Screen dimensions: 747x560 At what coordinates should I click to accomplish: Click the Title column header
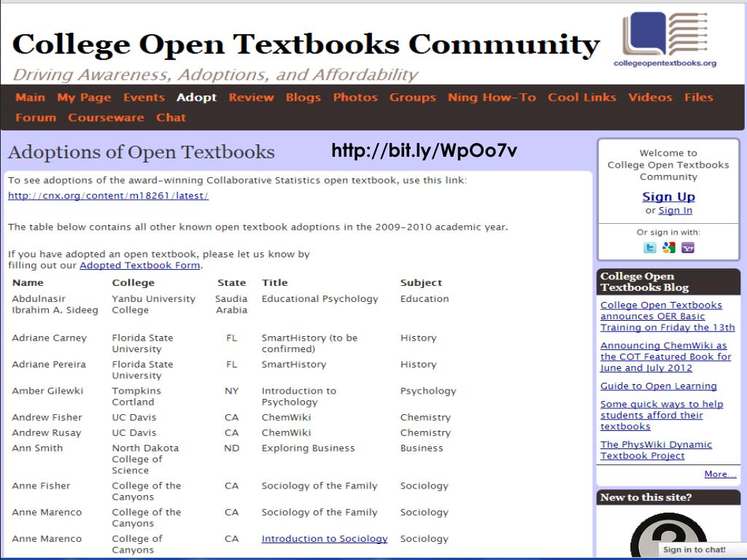[274, 283]
